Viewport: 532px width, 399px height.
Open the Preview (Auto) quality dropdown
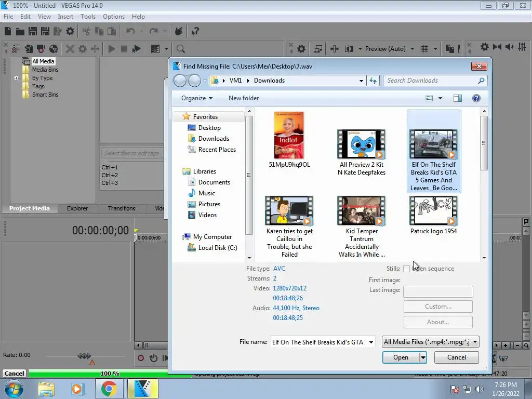pyautogui.click(x=412, y=49)
